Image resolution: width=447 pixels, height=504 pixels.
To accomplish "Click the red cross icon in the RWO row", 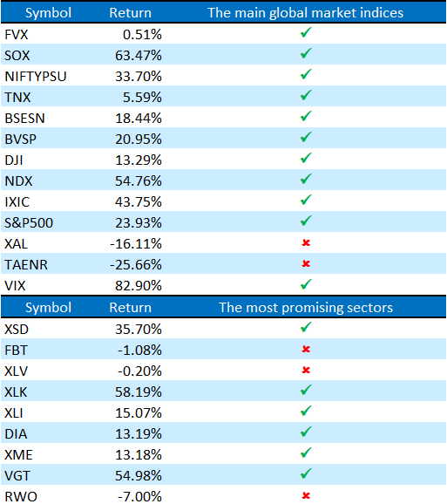I will (x=306, y=495).
